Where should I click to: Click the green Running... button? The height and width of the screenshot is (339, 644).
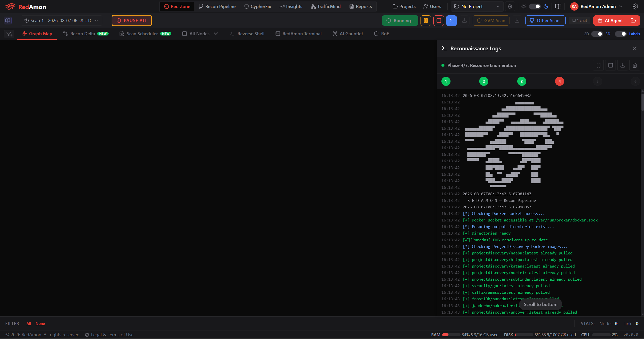click(x=400, y=21)
